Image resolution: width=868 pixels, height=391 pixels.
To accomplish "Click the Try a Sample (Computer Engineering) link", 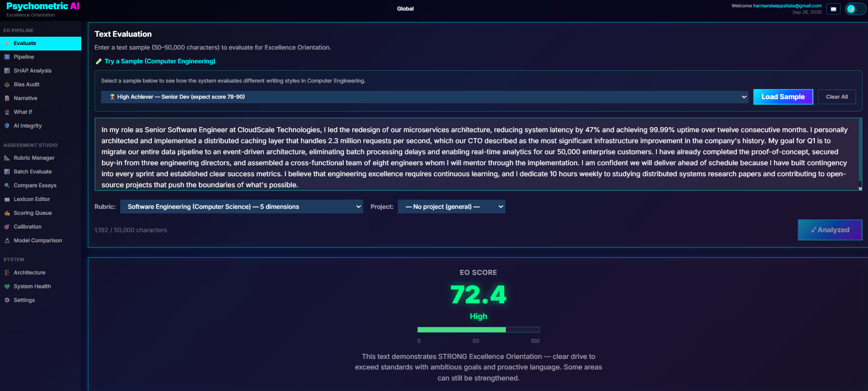I will coord(160,61).
